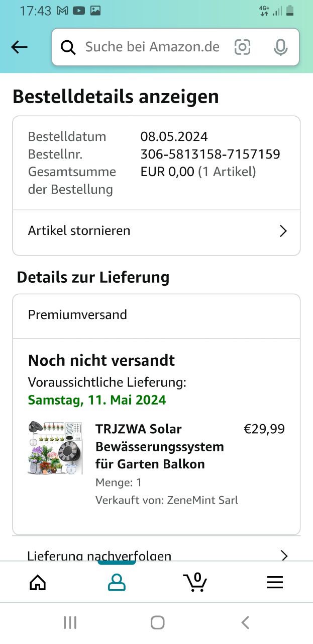Tap the Samstag, 11. Mai 2024 delivery date
313x644 pixels.
[97, 400]
